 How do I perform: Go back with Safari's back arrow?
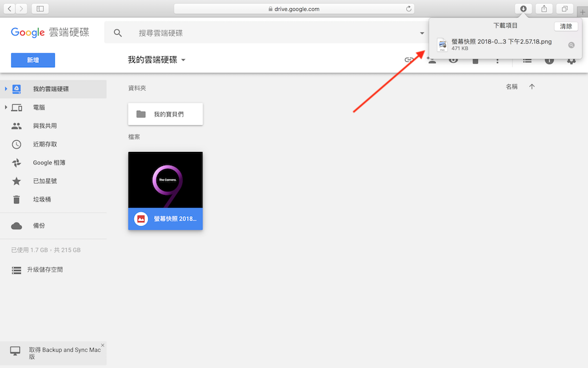[x=9, y=9]
